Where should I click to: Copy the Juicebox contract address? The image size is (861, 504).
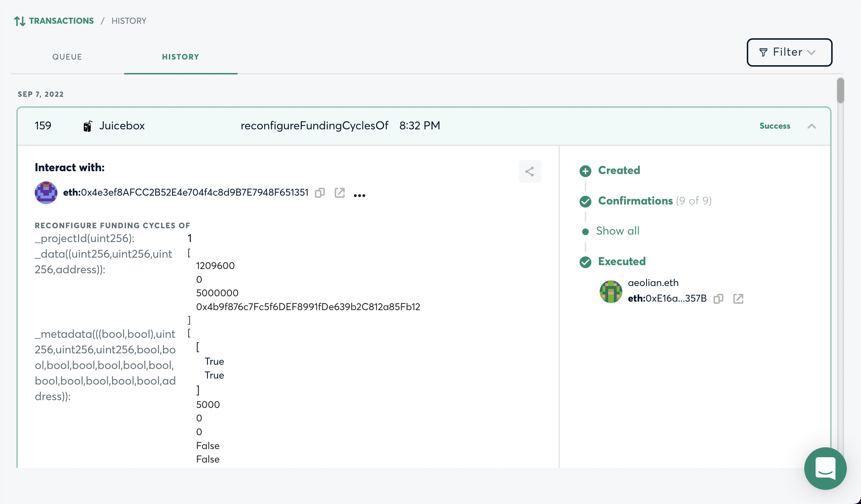click(320, 193)
